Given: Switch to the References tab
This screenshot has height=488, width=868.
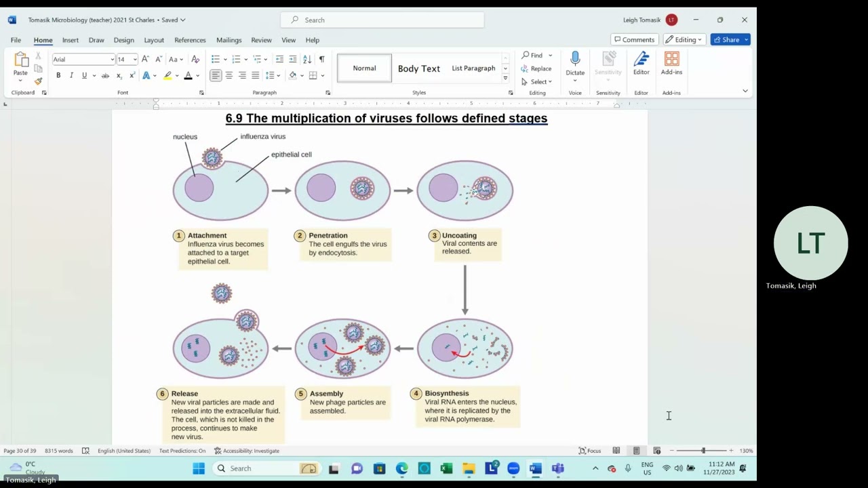Looking at the screenshot, I should (x=190, y=40).
